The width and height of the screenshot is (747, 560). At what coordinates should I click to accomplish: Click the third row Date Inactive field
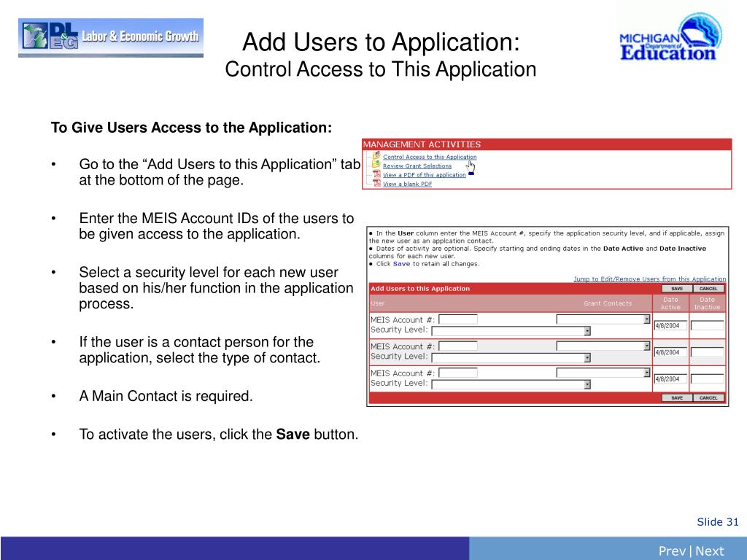pyautogui.click(x=707, y=379)
